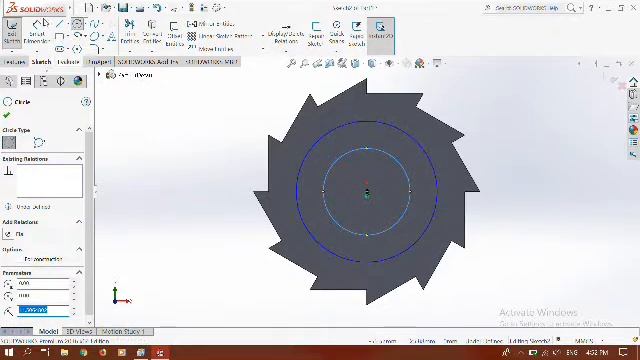Screen dimensions: 640x360
Task: Click Mirror Entities in the ribbon
Action: (211, 24)
